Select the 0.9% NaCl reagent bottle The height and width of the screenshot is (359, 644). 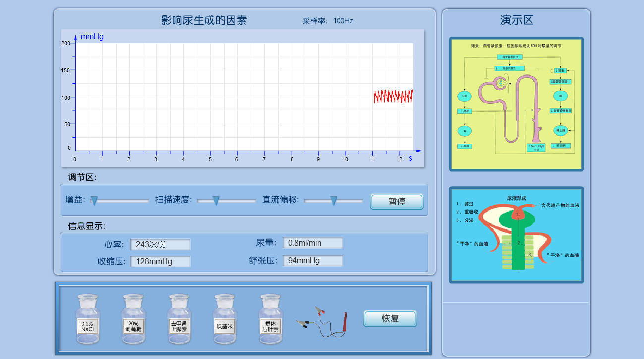point(88,319)
